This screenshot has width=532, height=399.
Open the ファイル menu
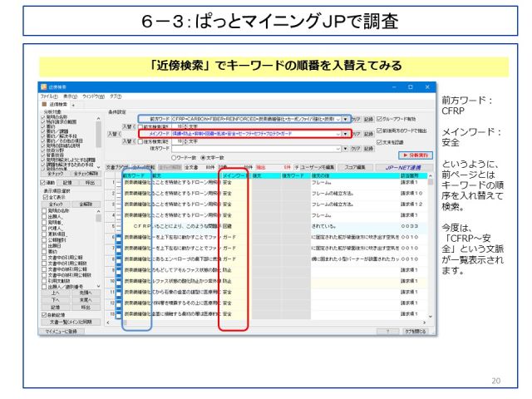49,96
